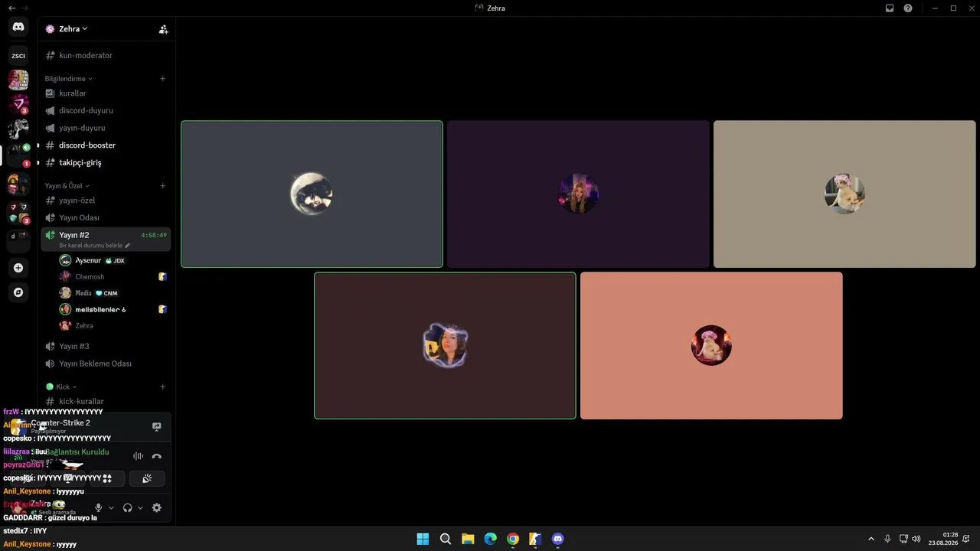Open Windows taskbar search
Screen dimensions: 980x551
pyautogui.click(x=446, y=539)
